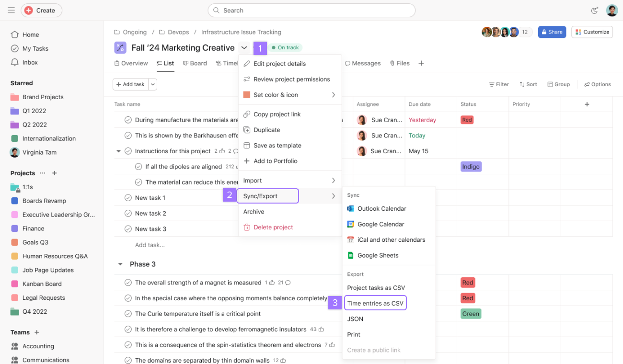Click inside the Search field
This screenshot has height=364, width=623.
tap(311, 10)
